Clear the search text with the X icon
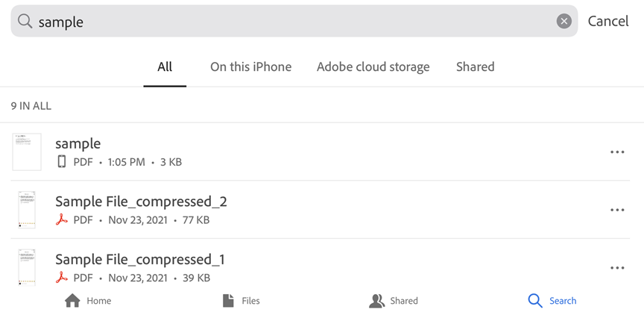The image size is (644, 318). tap(564, 22)
